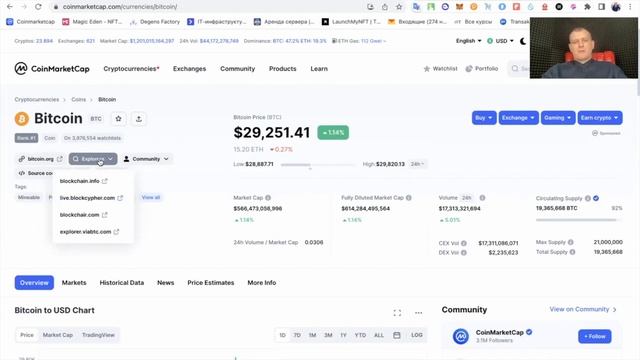
Task: Switch chart to Market Cap view
Action: tap(58, 335)
